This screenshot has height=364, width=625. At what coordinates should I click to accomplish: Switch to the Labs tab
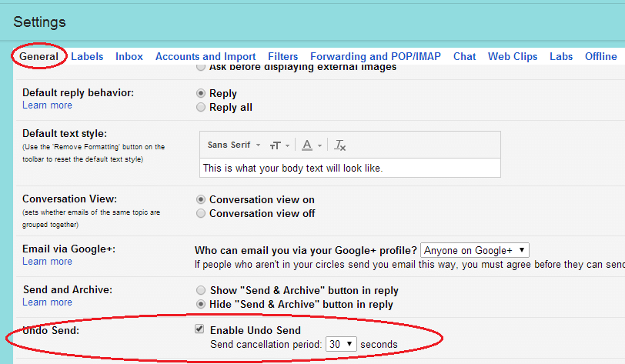pos(561,56)
